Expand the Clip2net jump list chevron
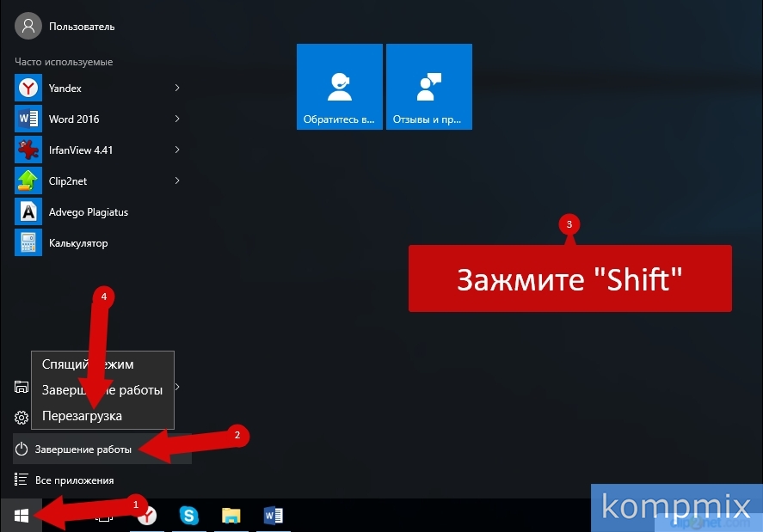 tap(177, 180)
